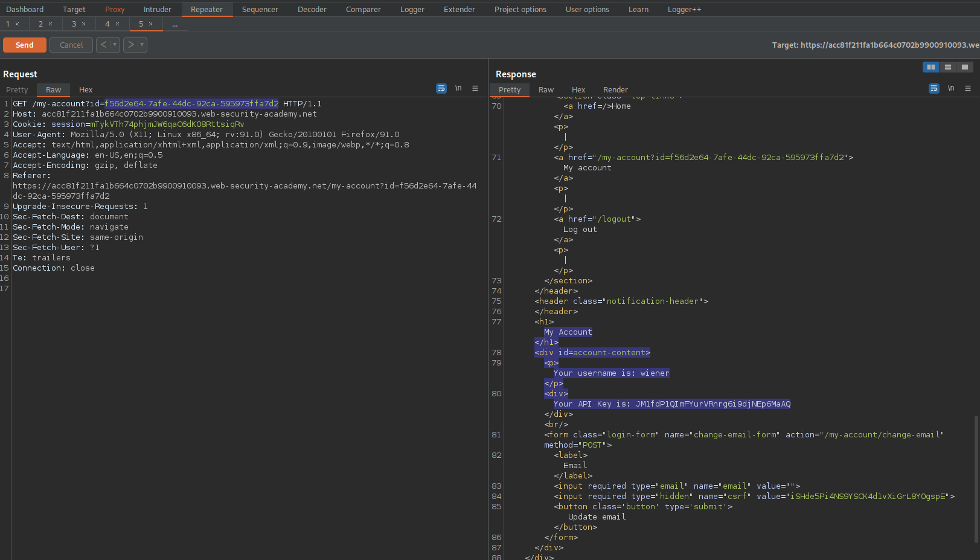Click 'Your username is: wiener' text
The image size is (980, 560).
tap(611, 373)
